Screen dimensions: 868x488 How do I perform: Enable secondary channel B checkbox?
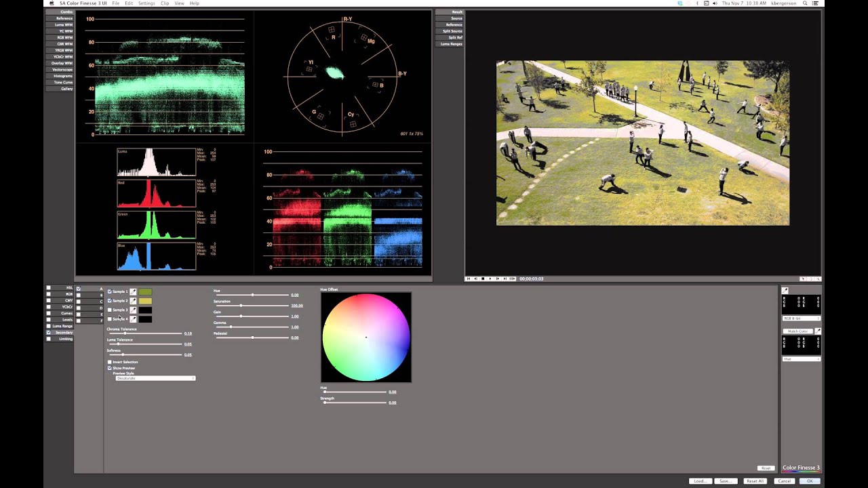tap(79, 295)
